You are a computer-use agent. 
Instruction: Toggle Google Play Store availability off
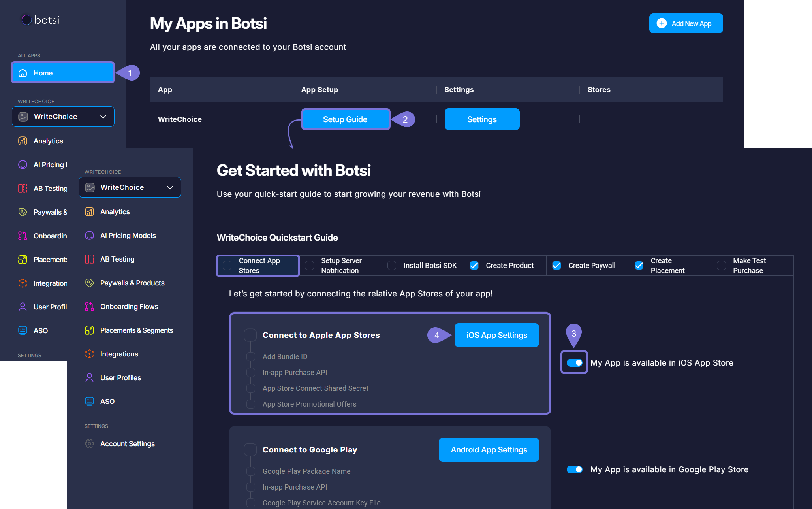tap(574, 469)
